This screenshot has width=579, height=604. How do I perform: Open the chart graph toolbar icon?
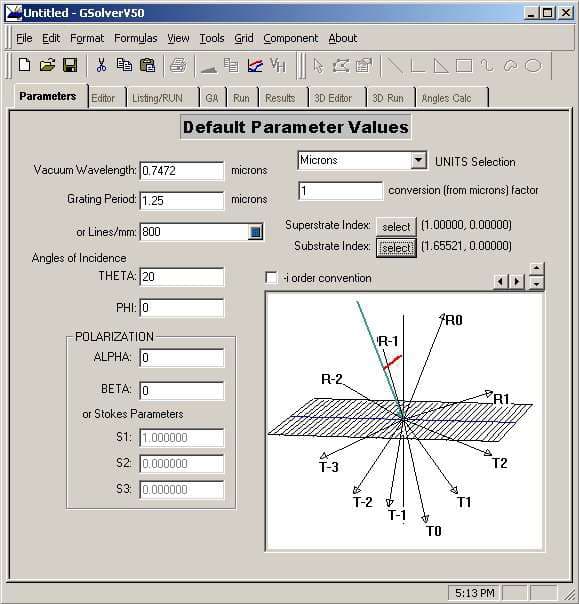(x=255, y=65)
